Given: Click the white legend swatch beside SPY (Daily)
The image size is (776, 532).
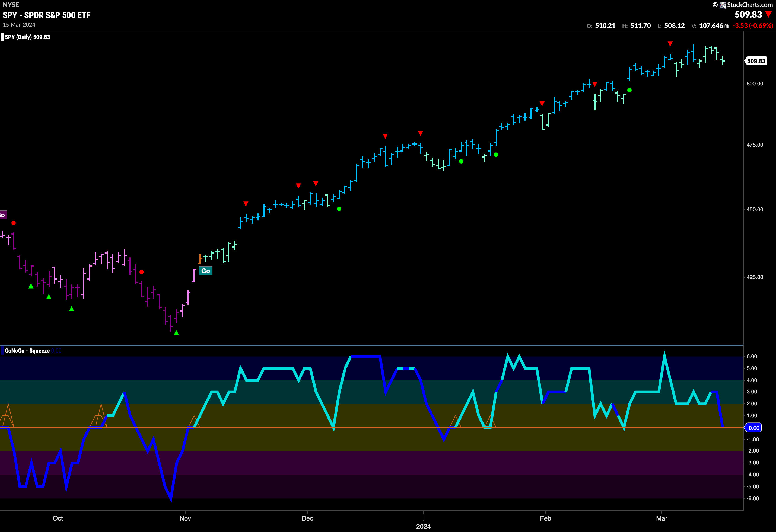Looking at the screenshot, I should (x=2, y=37).
